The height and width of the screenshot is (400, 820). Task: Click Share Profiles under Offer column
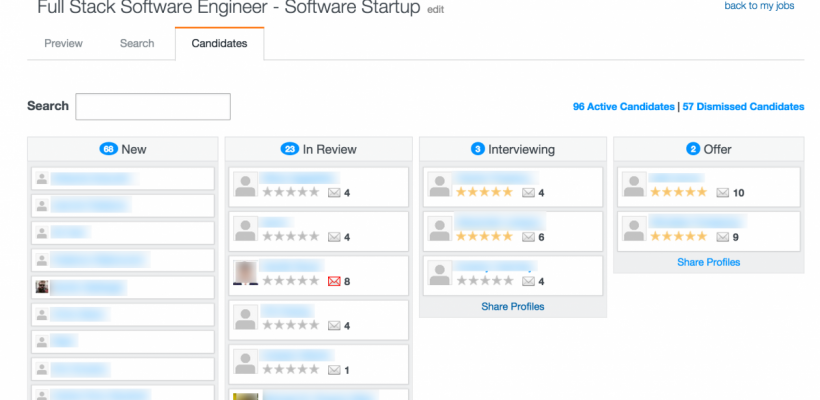tap(709, 262)
